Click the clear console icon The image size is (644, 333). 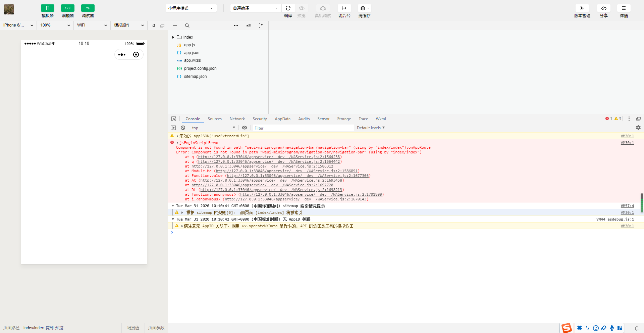[183, 128]
